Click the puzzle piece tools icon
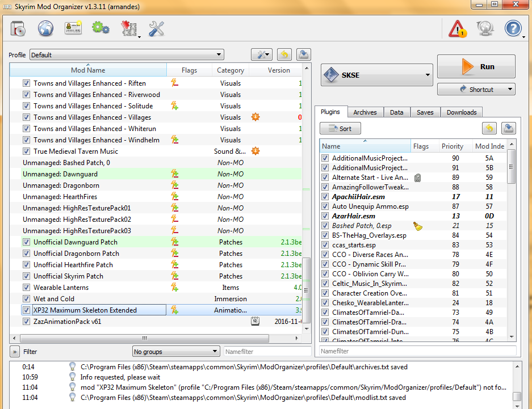Image resolution: width=532 pixels, height=409 pixels. tap(129, 29)
